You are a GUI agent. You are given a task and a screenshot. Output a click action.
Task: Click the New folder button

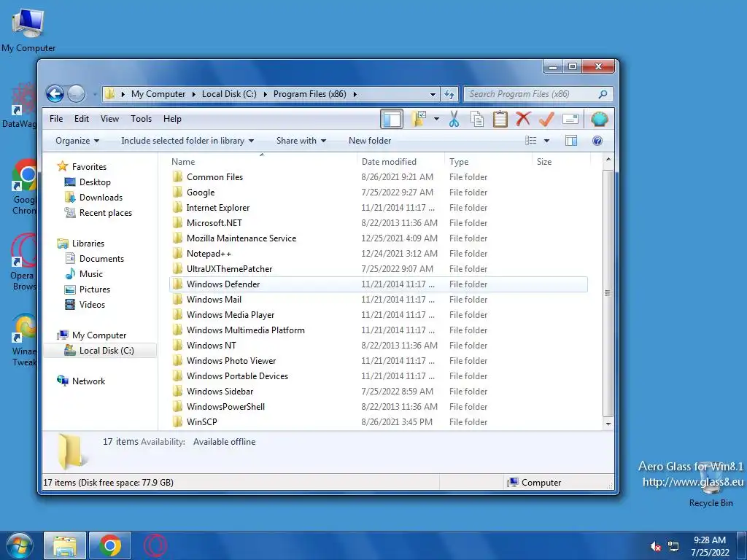pyautogui.click(x=370, y=141)
